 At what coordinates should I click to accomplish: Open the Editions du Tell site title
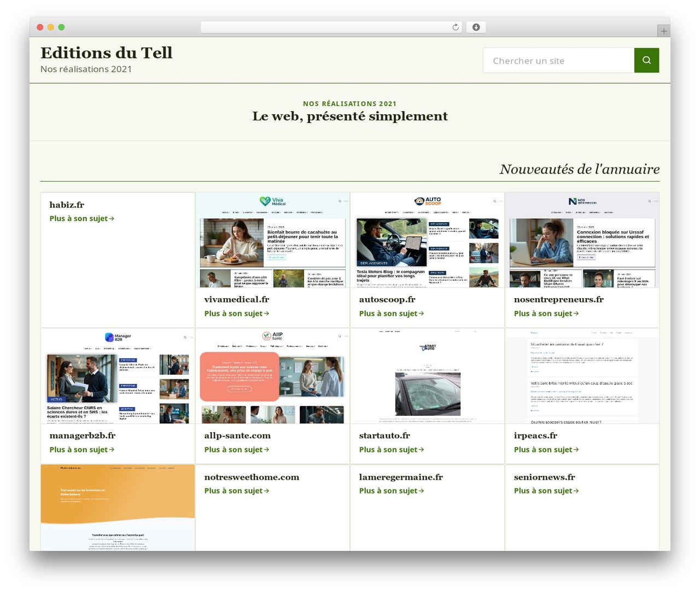click(107, 53)
